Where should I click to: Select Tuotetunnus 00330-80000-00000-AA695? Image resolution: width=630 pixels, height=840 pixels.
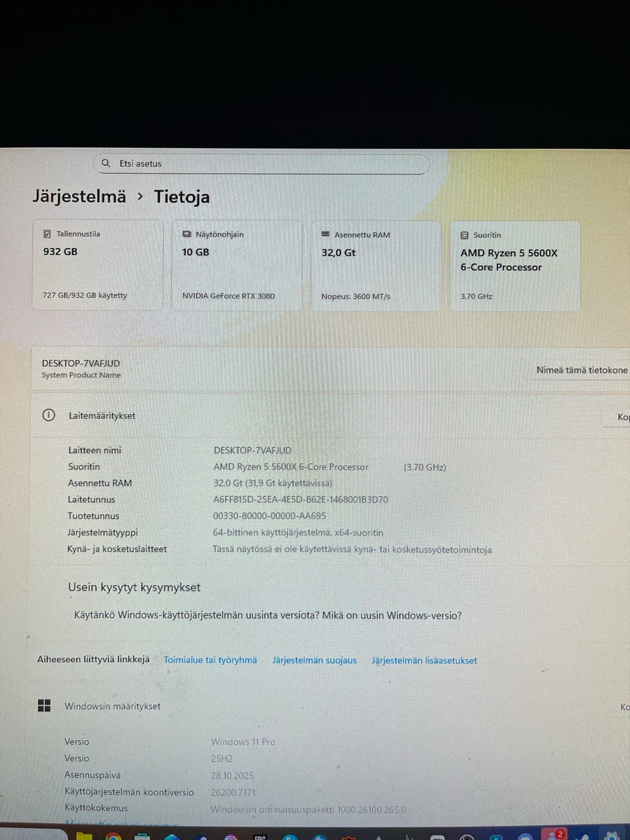pyautogui.click(x=269, y=516)
